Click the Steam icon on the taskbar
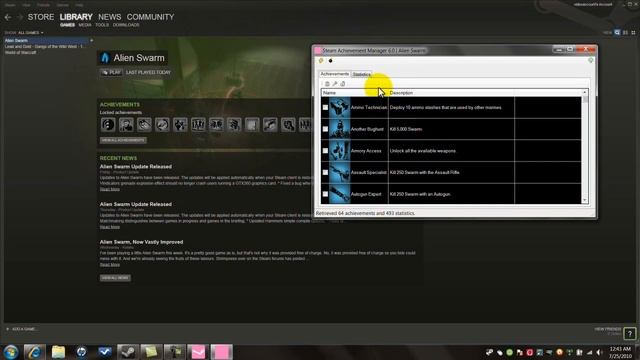Screen dimensions: 640x360 pyautogui.click(x=128, y=352)
